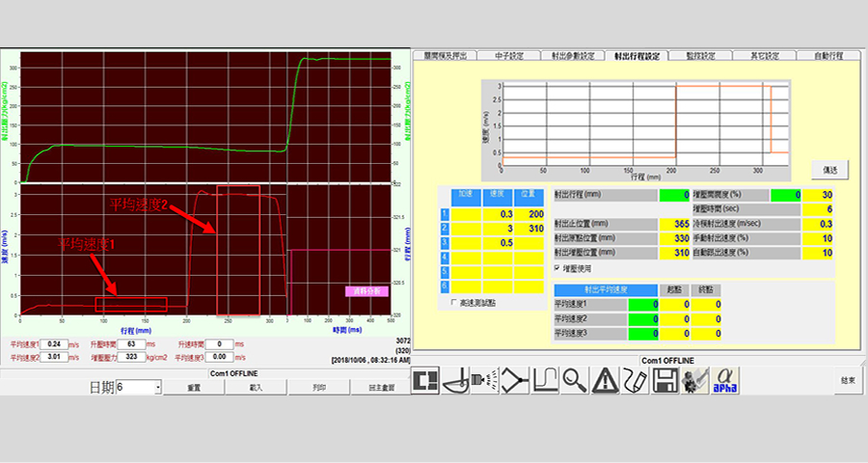Switch to the 射出參數設定 tab

pos(574,56)
